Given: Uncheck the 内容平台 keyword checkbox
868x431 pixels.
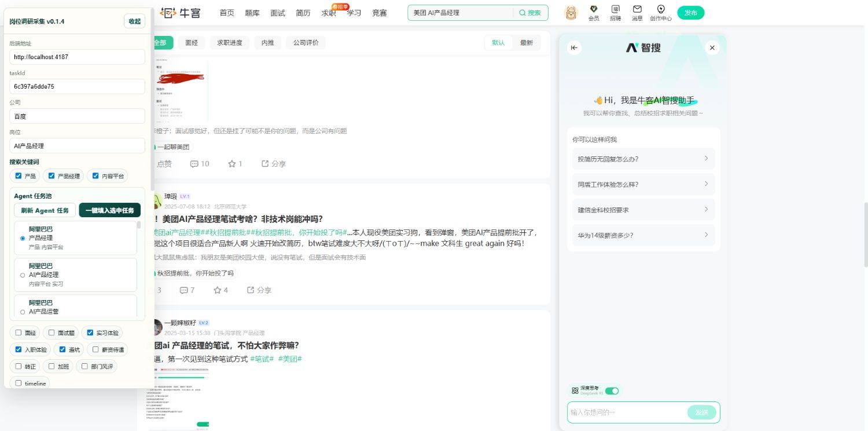Looking at the screenshot, I should pyautogui.click(x=95, y=176).
